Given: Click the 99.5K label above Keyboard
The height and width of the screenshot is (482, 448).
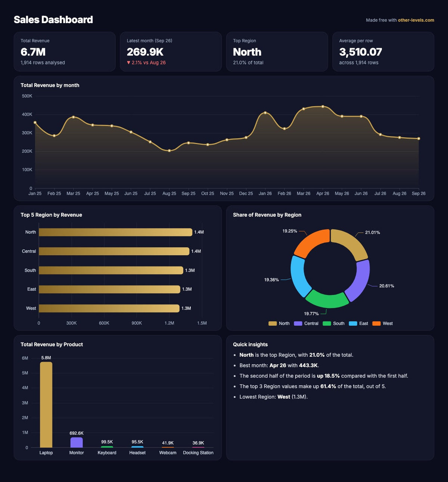Looking at the screenshot, I should [107, 442].
